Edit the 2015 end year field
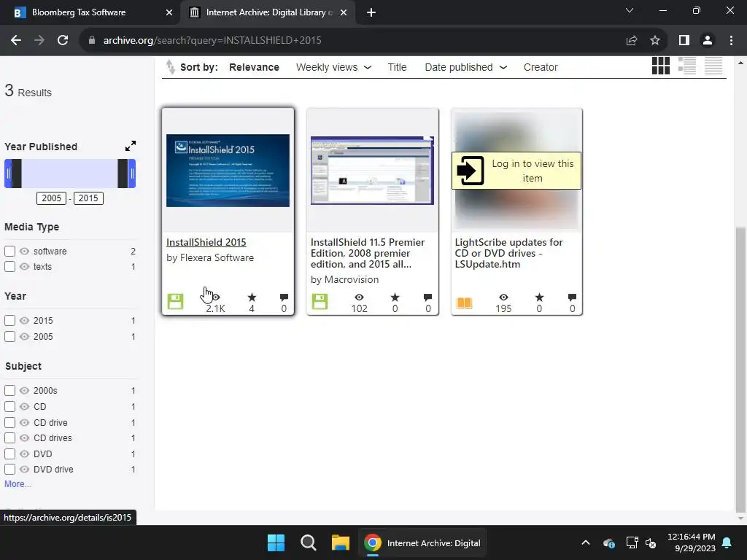The width and height of the screenshot is (747, 560). (x=88, y=198)
